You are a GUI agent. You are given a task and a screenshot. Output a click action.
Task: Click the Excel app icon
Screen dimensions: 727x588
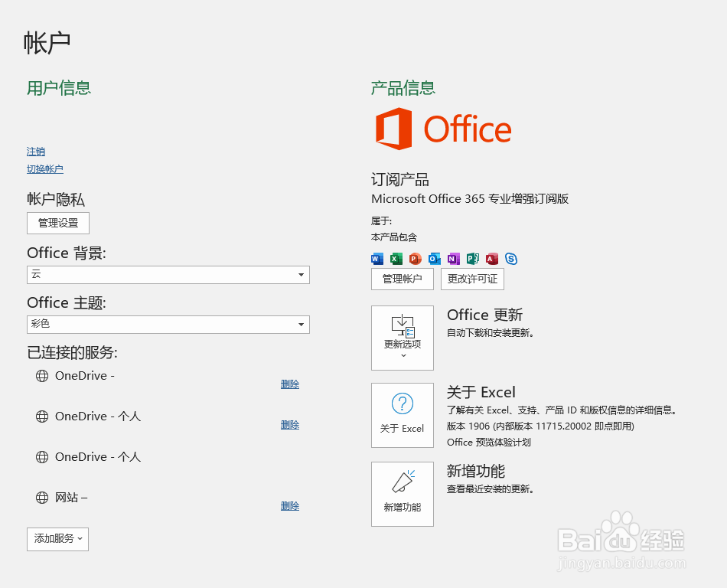click(x=396, y=259)
